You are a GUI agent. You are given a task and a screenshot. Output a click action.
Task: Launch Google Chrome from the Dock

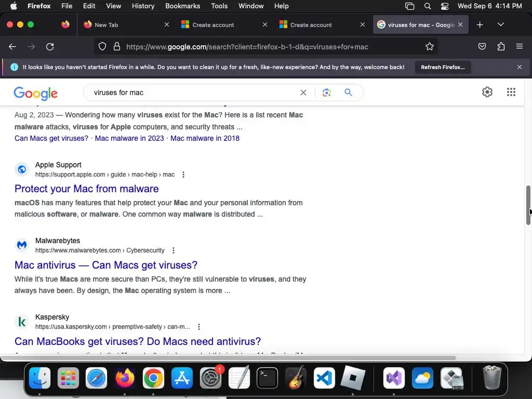click(153, 378)
